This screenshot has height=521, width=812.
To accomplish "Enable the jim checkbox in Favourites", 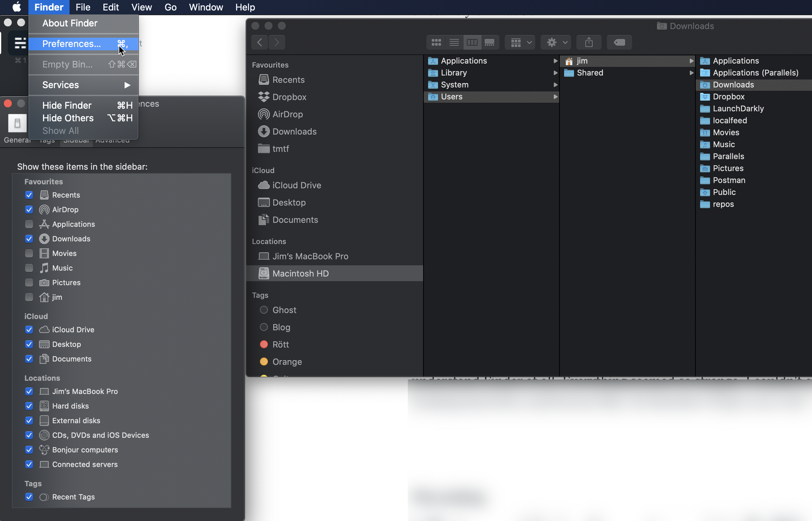I will (29, 296).
